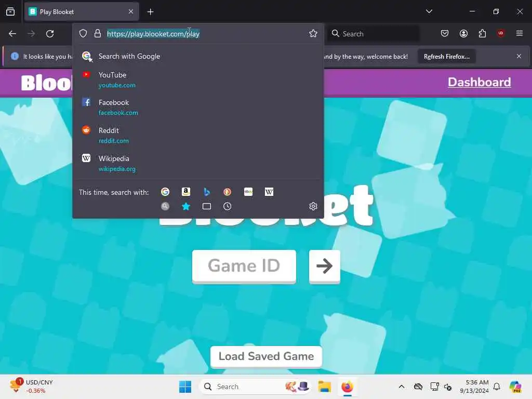Search open tabs icon
532x399 pixels.
click(x=207, y=206)
